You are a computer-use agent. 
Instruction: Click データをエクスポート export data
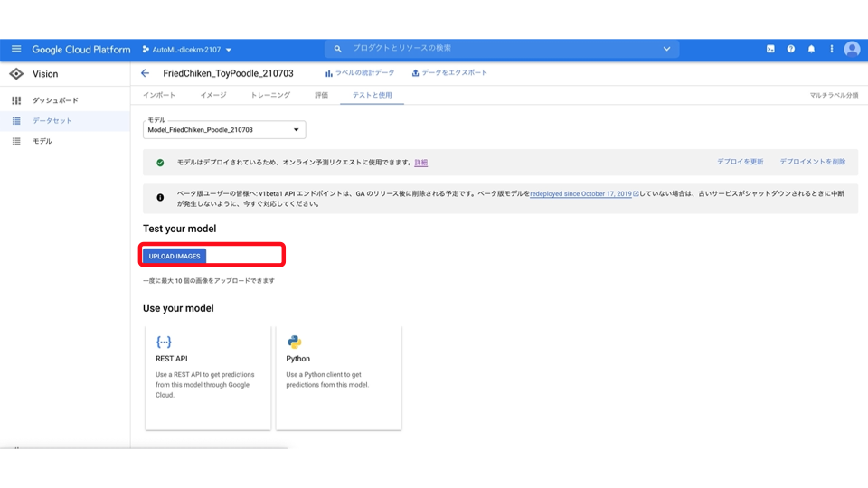pyautogui.click(x=449, y=73)
